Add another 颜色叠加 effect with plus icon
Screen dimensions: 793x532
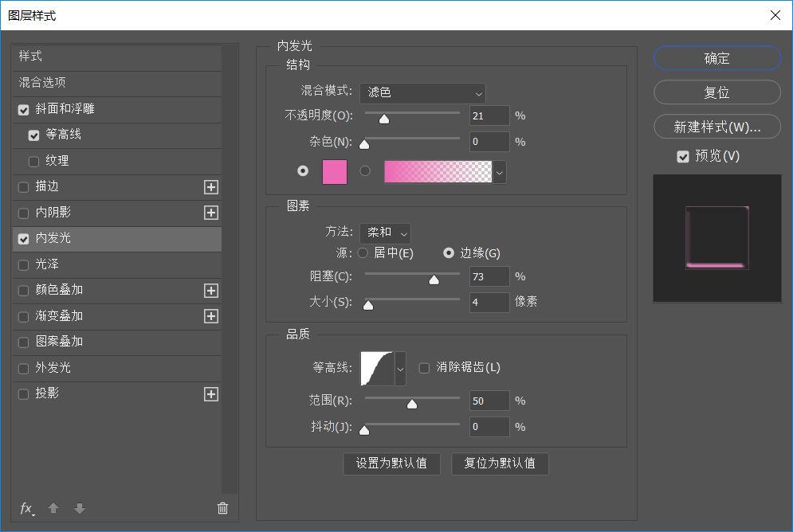(x=211, y=291)
